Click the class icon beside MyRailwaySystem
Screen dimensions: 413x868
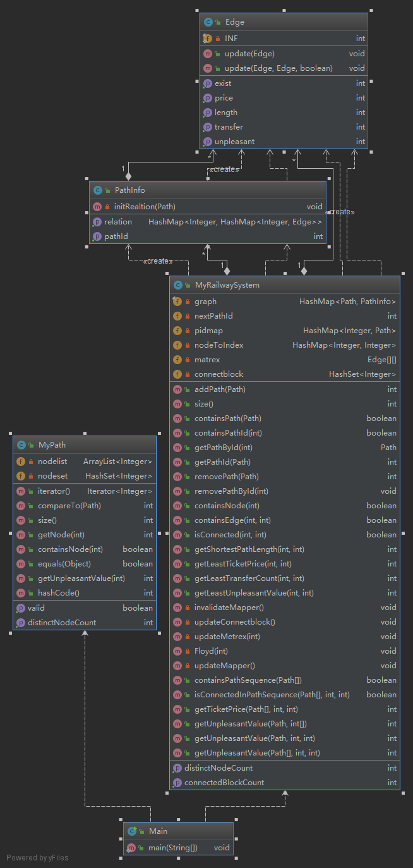177,285
